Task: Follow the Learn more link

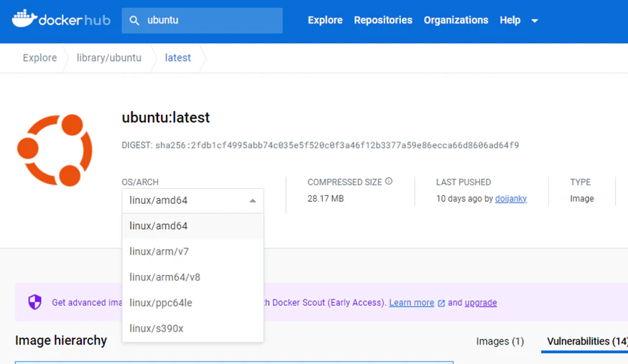Action: click(411, 302)
